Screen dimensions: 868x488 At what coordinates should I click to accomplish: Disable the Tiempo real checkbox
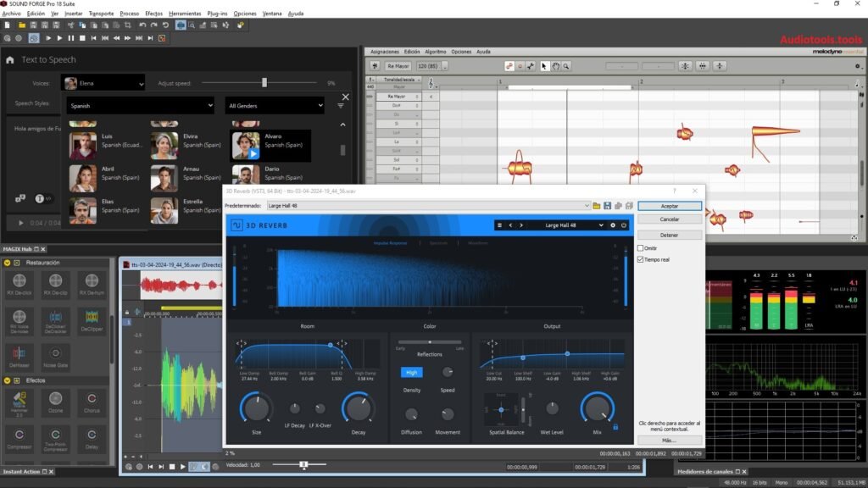639,259
